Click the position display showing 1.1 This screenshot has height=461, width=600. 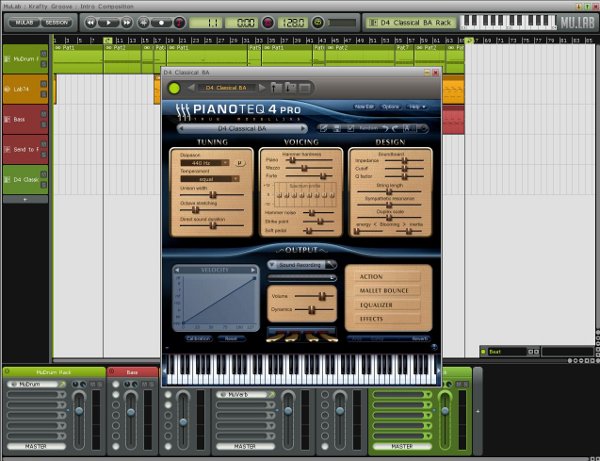(205, 23)
